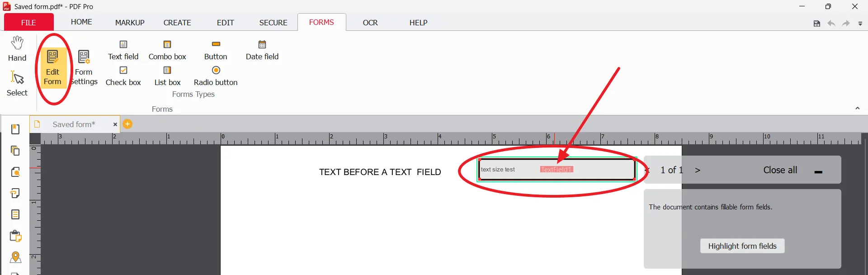Image resolution: width=868 pixels, height=275 pixels.
Task: Minimize the notification panel with dash
Action: click(x=818, y=172)
